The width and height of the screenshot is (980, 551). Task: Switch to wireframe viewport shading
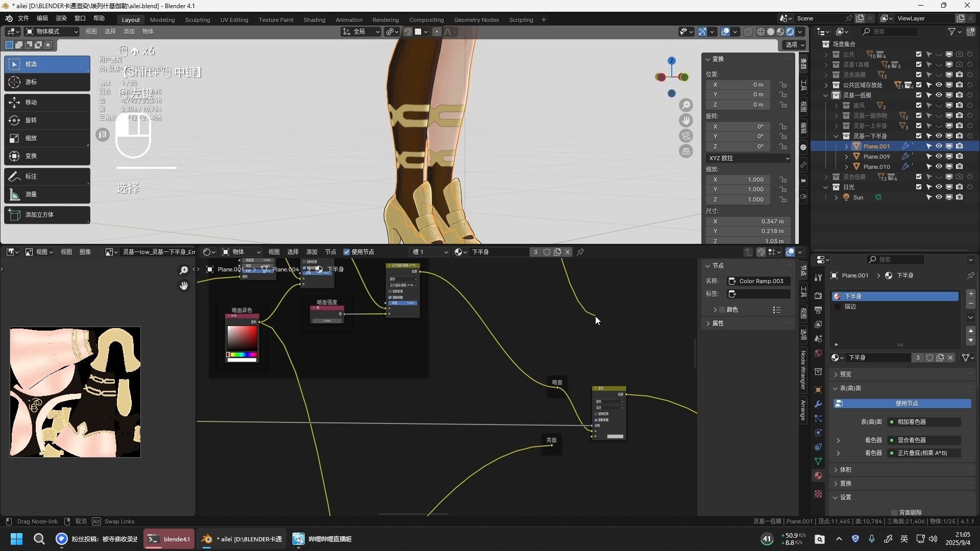(761, 32)
